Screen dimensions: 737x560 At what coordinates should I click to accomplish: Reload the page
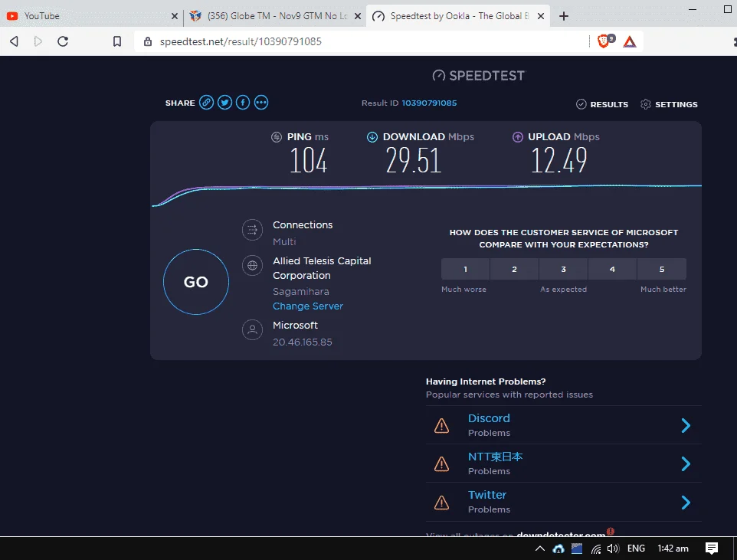click(x=63, y=41)
